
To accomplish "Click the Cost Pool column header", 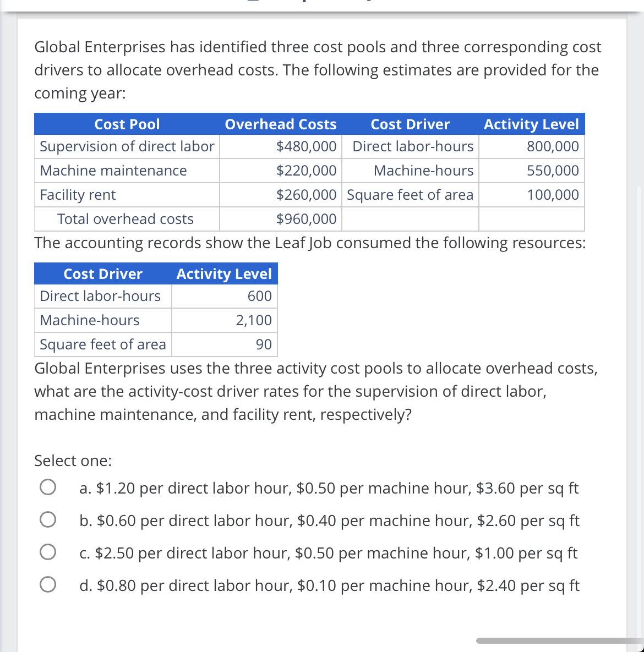I will (x=127, y=124).
